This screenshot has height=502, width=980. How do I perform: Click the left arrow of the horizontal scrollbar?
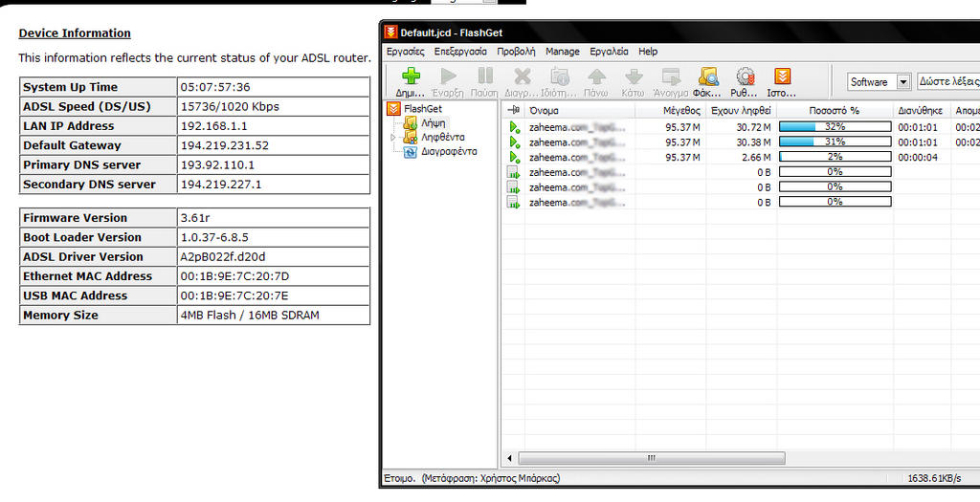509,458
